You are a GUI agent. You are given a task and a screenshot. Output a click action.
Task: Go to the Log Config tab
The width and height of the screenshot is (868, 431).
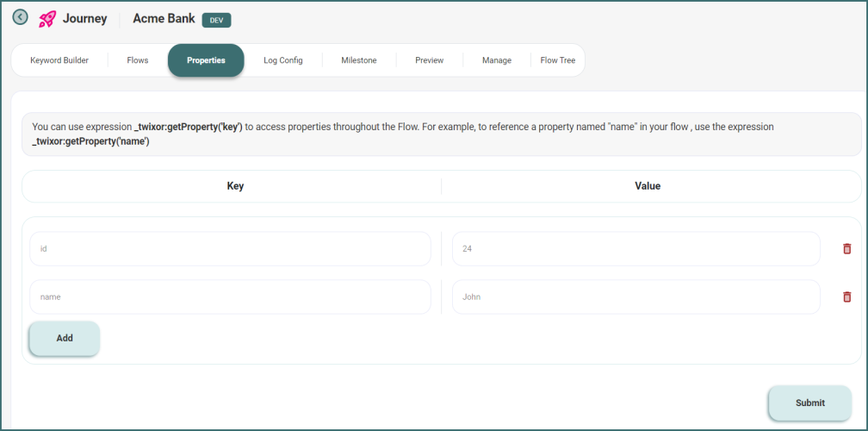click(x=283, y=60)
